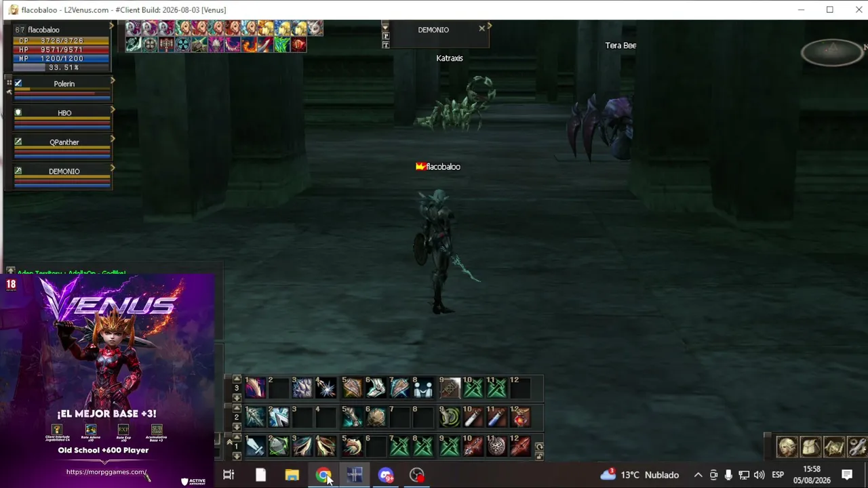The width and height of the screenshot is (868, 488).
Task: Open the target window dropdown triangle
Action: click(x=385, y=28)
